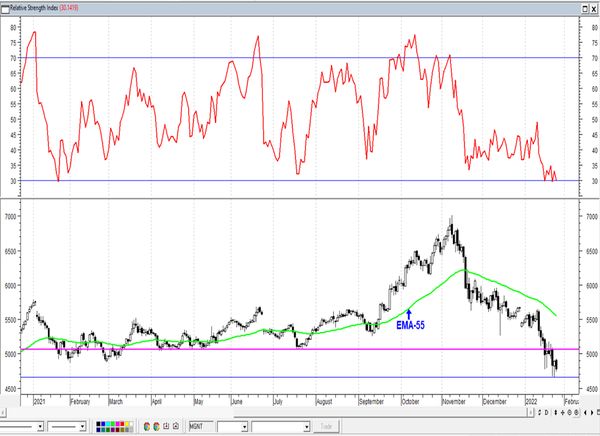Pick the yellow swatch in the color palette
Image resolution: width=600 pixels, height=436 pixels.
(x=129, y=426)
